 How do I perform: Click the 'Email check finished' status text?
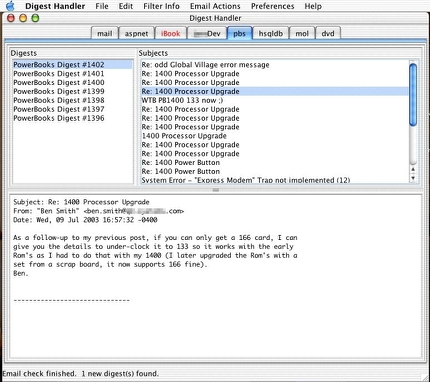coord(81,374)
